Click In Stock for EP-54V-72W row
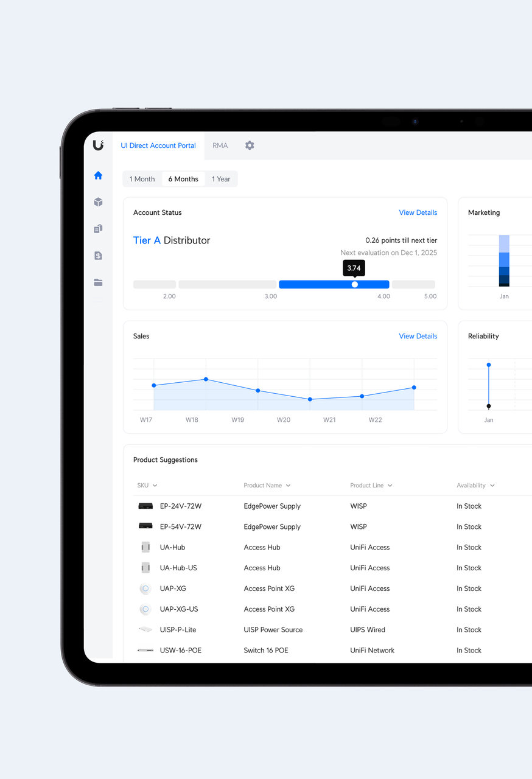The width and height of the screenshot is (532, 779). 469,527
